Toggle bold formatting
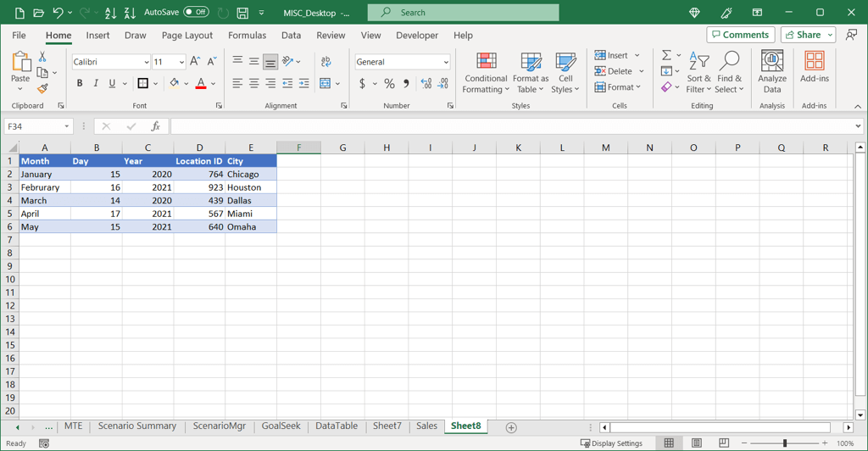Screen dimensions: 868x451 (80, 84)
